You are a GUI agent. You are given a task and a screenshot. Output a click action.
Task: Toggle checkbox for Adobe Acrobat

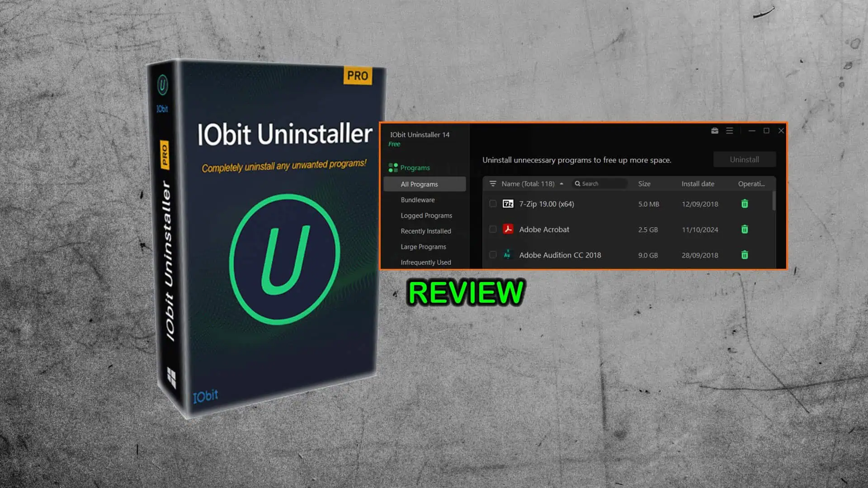pyautogui.click(x=492, y=230)
